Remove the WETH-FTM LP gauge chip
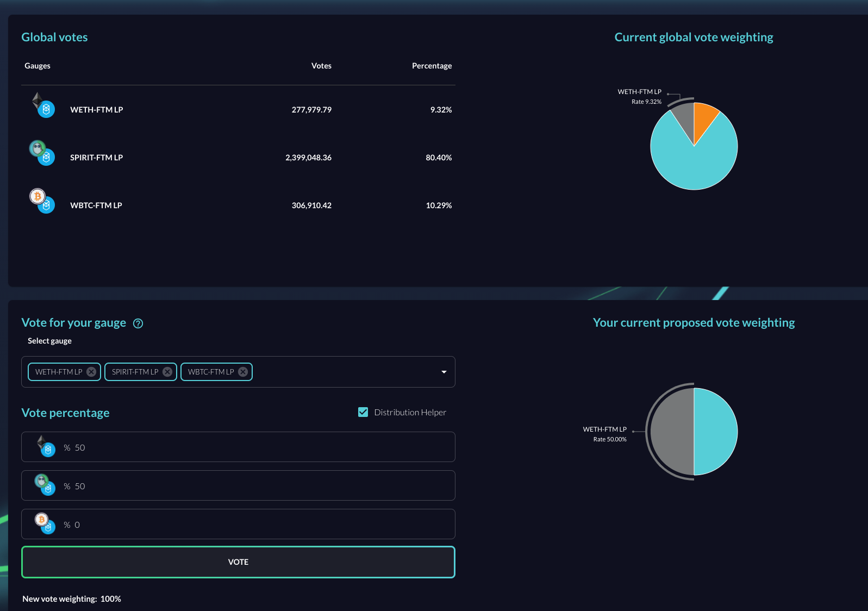This screenshot has height=611, width=868. (x=91, y=372)
